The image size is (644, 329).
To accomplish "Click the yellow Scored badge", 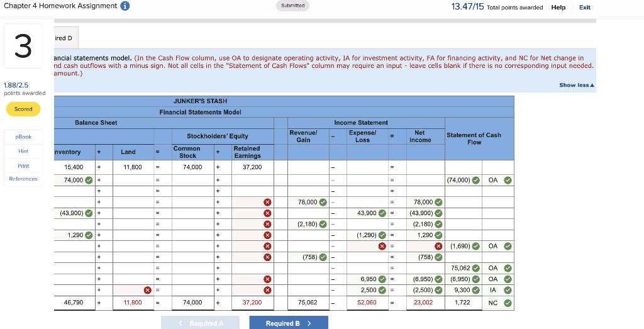I will pos(23,109).
